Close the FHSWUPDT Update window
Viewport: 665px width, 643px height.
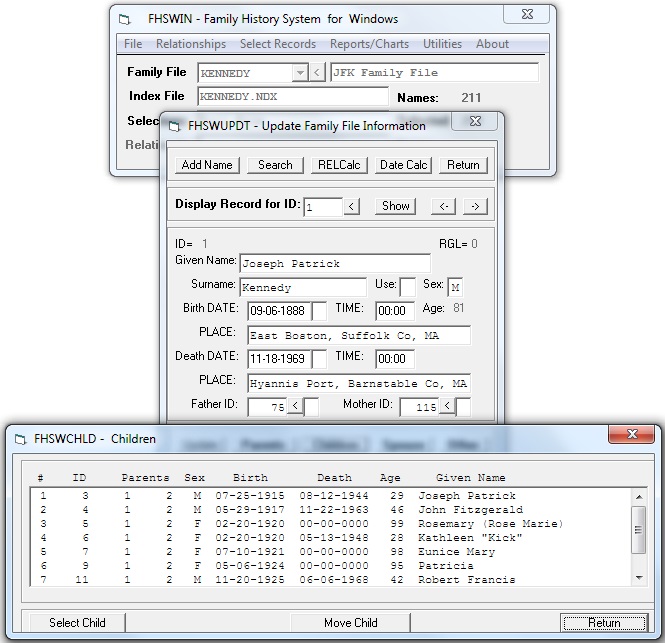475,121
